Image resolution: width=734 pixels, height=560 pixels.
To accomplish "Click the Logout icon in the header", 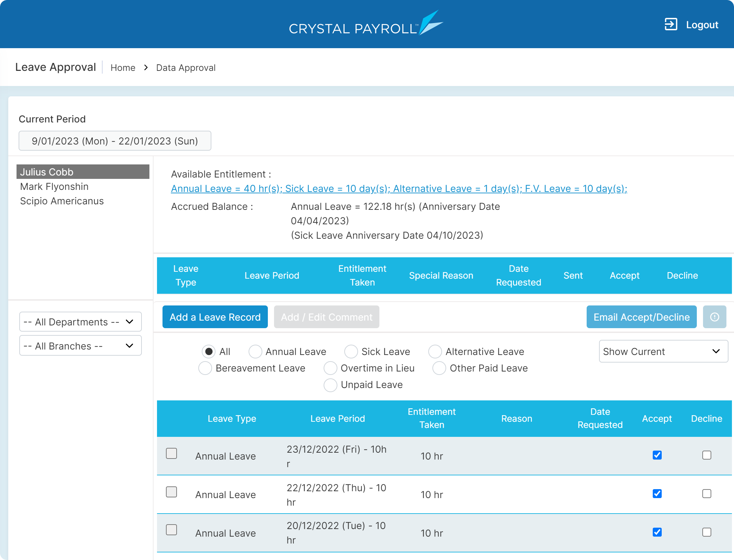I will 671,24.
